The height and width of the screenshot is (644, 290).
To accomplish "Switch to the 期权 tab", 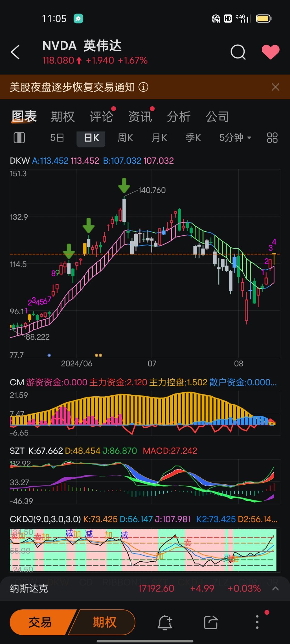I will pos(63,117).
